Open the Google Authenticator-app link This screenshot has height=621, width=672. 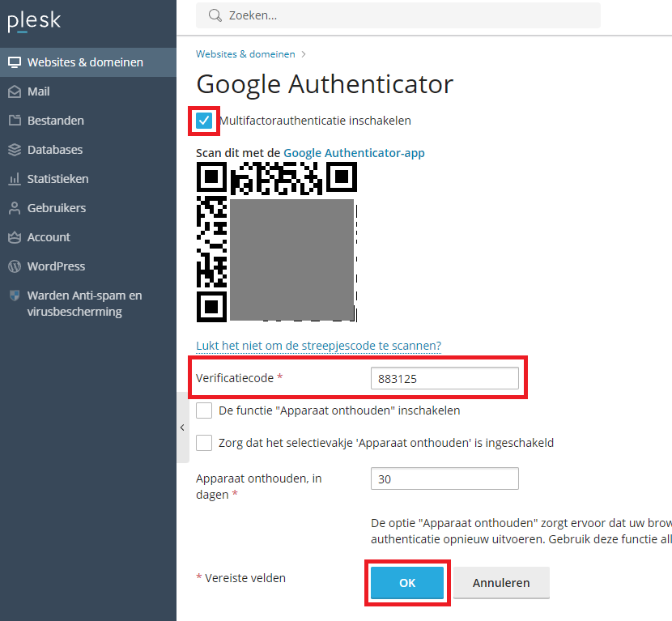coord(354,153)
